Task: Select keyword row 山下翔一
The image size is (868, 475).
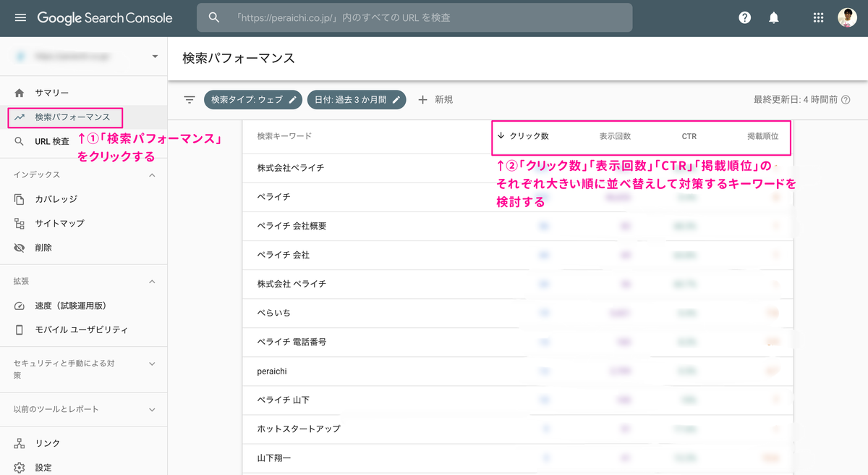Action: (x=517, y=458)
